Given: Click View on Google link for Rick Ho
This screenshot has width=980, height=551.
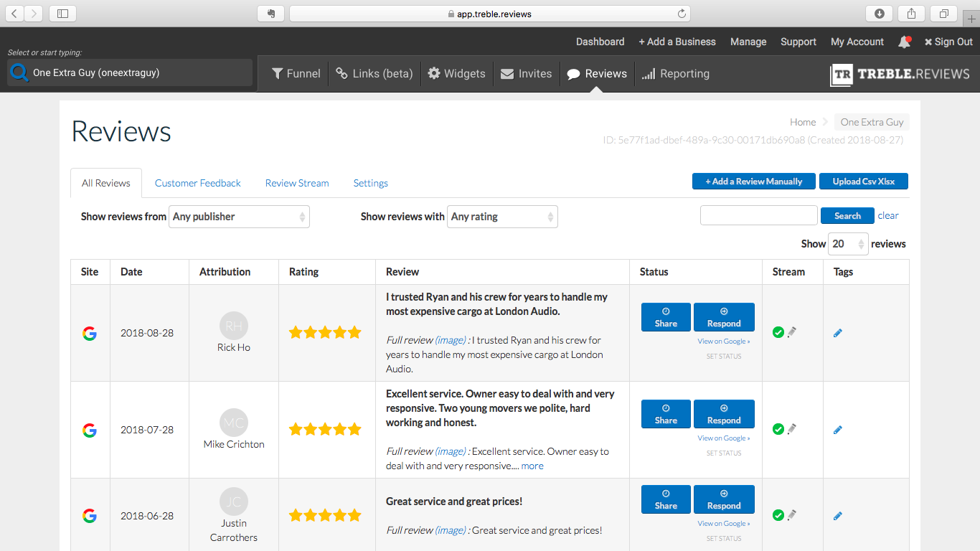Looking at the screenshot, I should [x=723, y=342].
